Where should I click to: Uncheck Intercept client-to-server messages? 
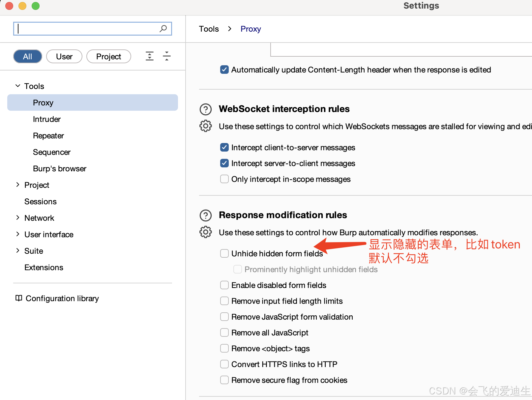224,147
